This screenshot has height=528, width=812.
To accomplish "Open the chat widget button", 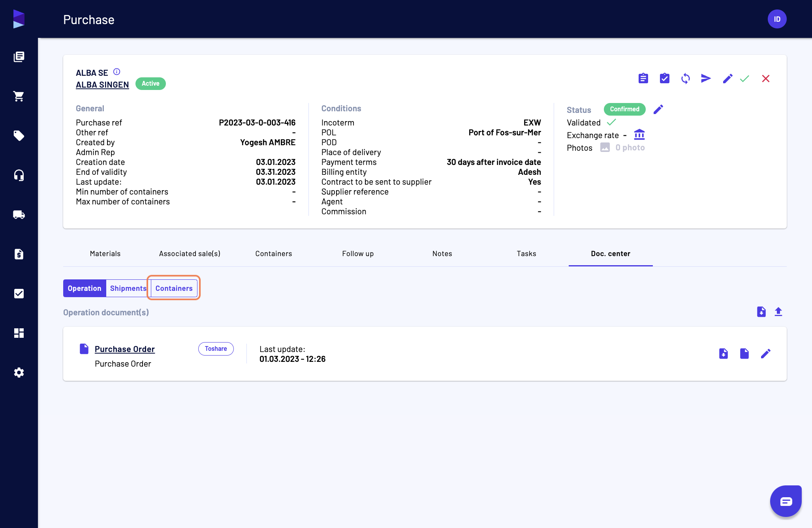I will 786,501.
